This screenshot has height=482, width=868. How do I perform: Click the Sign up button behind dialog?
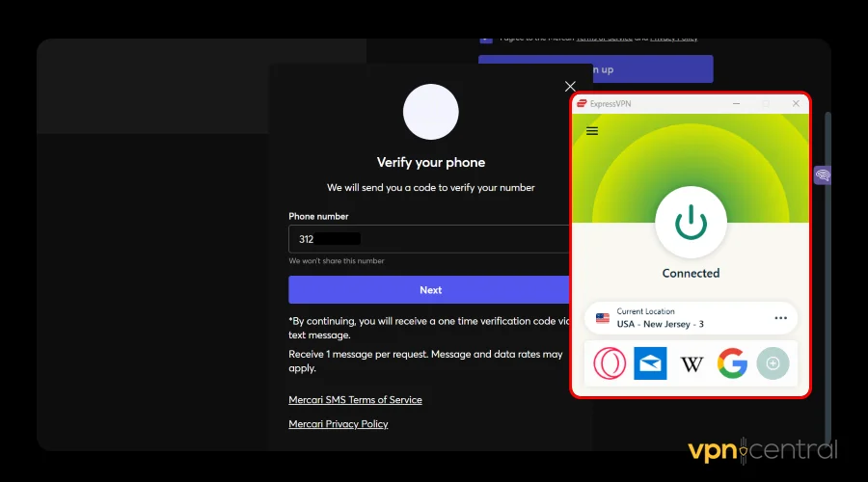(596, 69)
